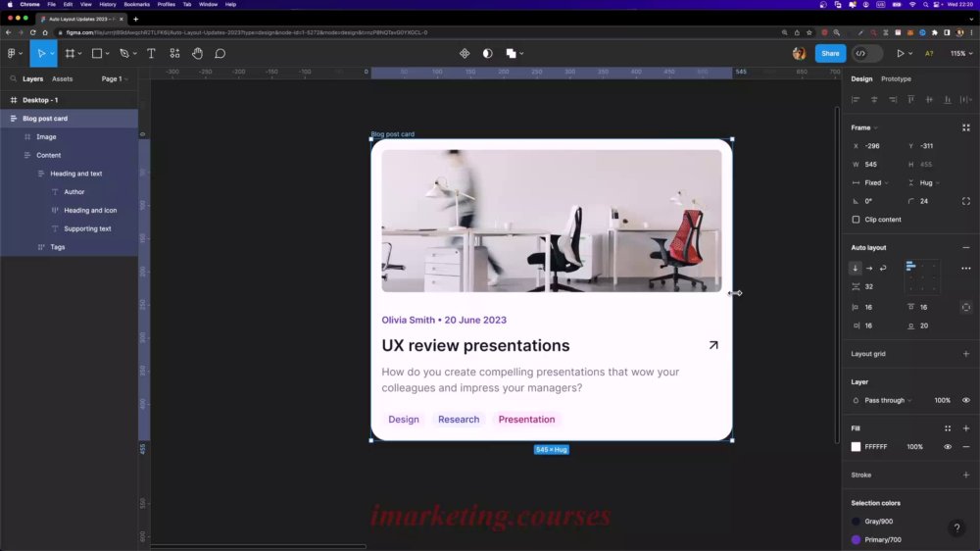Toggle the Clip content checkbox
The image size is (980, 551).
856,220
